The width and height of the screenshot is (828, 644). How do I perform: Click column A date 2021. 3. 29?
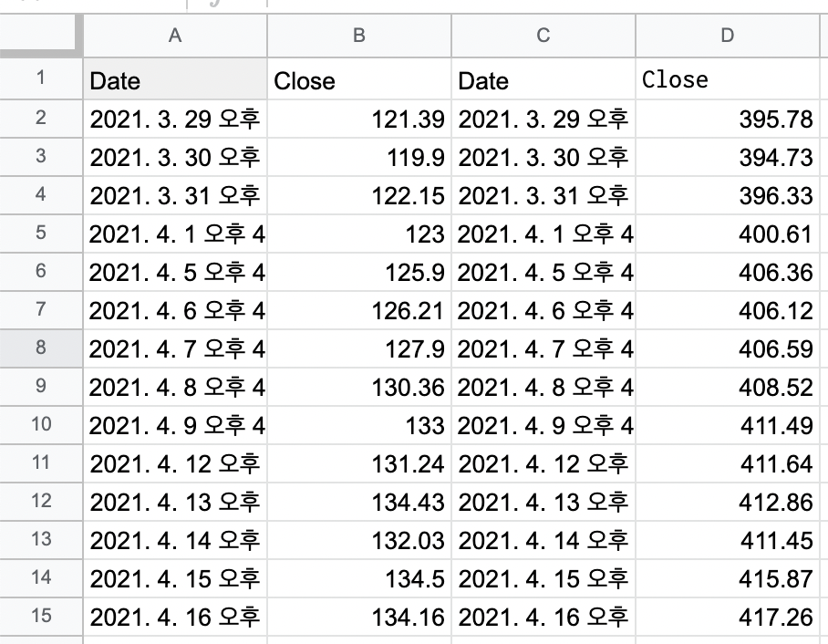pyautogui.click(x=175, y=119)
